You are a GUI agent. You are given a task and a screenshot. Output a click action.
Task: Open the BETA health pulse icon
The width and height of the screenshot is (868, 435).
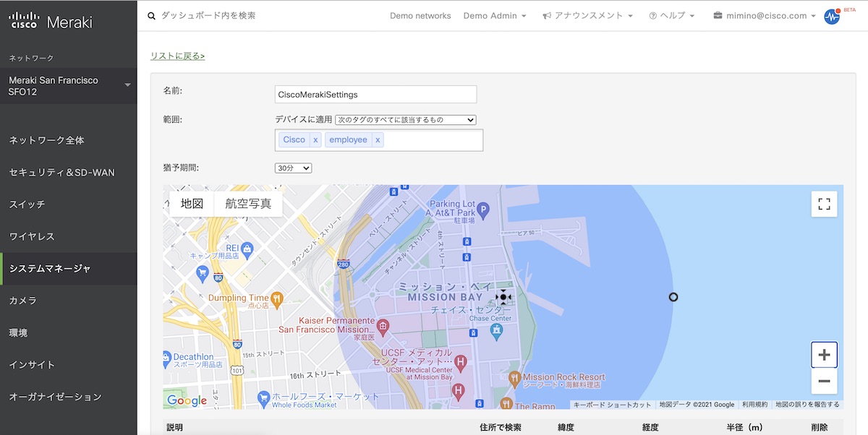coord(832,16)
